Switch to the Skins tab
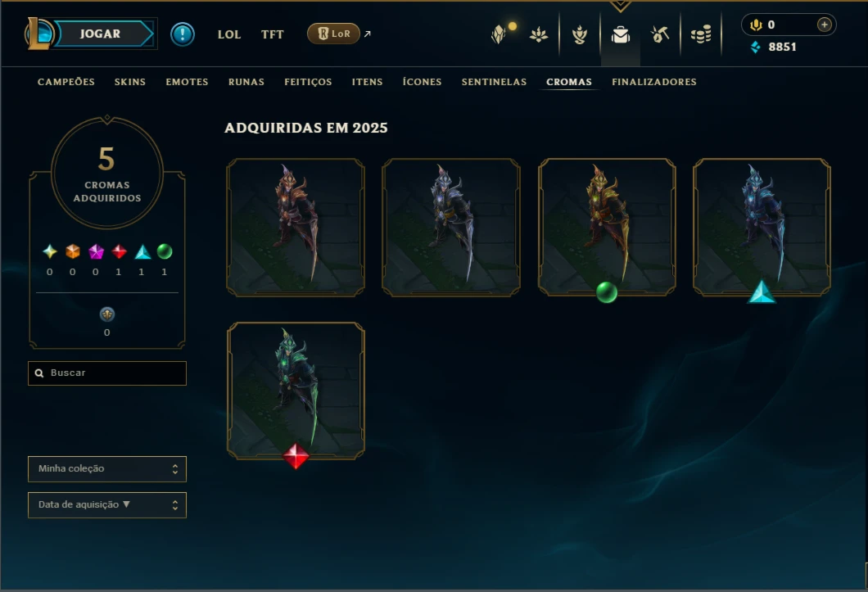 point(130,82)
